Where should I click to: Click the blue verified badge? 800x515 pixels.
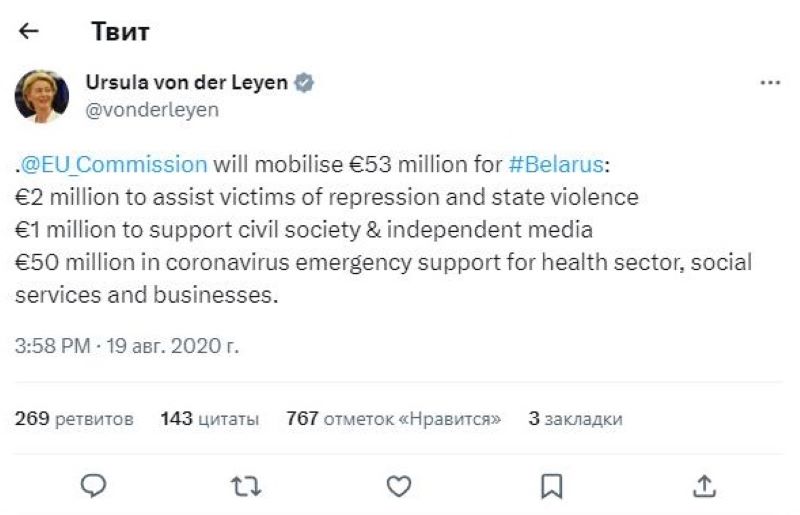(305, 84)
